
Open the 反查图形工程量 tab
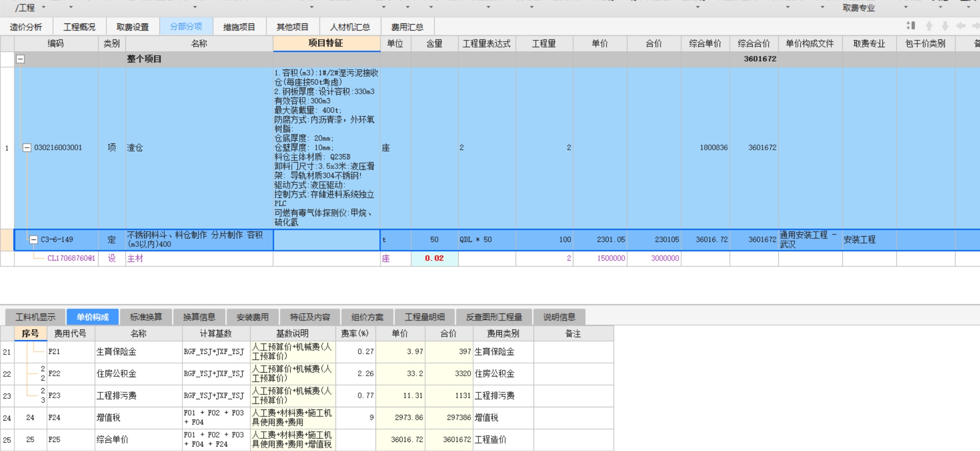point(494,317)
